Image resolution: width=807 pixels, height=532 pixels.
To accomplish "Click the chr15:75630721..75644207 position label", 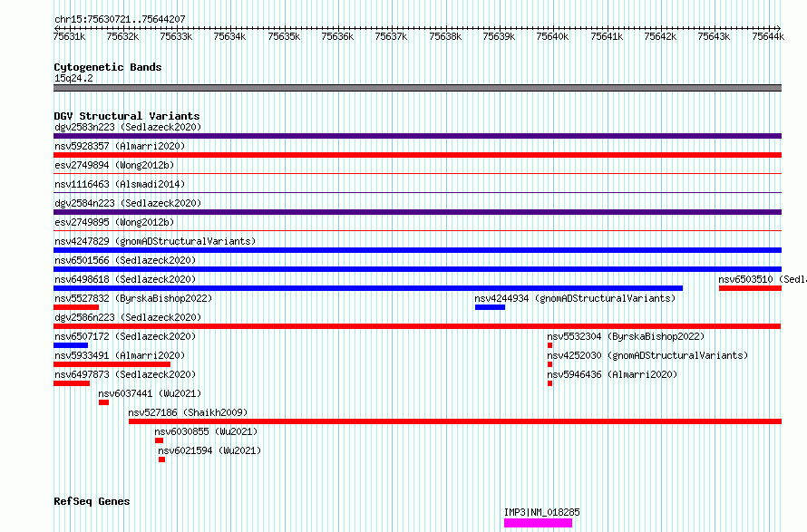I will [120, 19].
